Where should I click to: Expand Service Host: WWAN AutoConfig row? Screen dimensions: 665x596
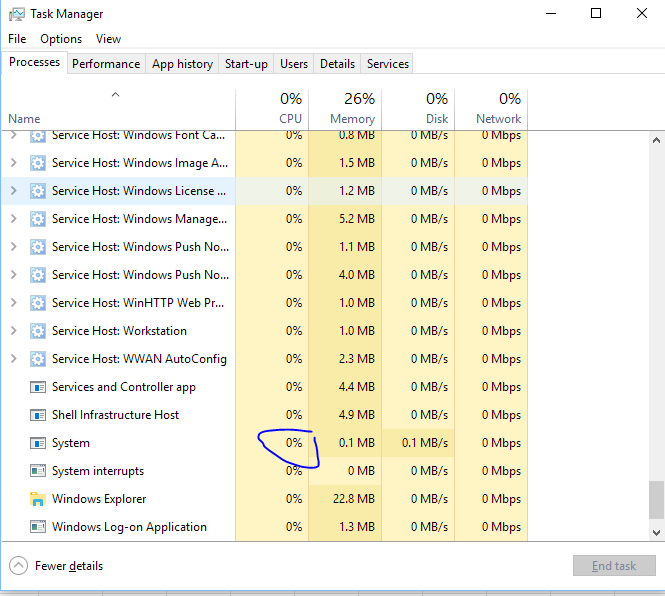point(14,359)
